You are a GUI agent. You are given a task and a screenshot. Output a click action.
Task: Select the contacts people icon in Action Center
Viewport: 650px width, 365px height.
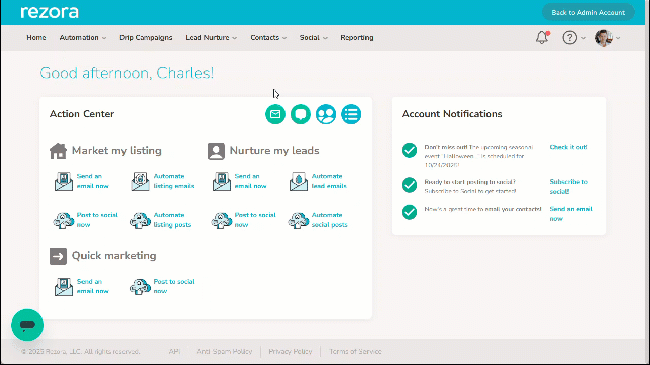coord(326,114)
